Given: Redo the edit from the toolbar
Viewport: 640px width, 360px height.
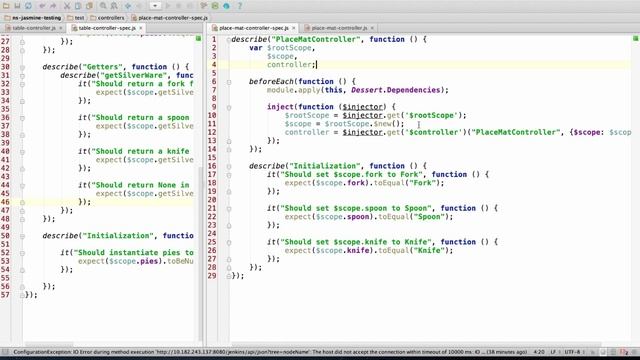Looking at the screenshot, I should (53, 6).
